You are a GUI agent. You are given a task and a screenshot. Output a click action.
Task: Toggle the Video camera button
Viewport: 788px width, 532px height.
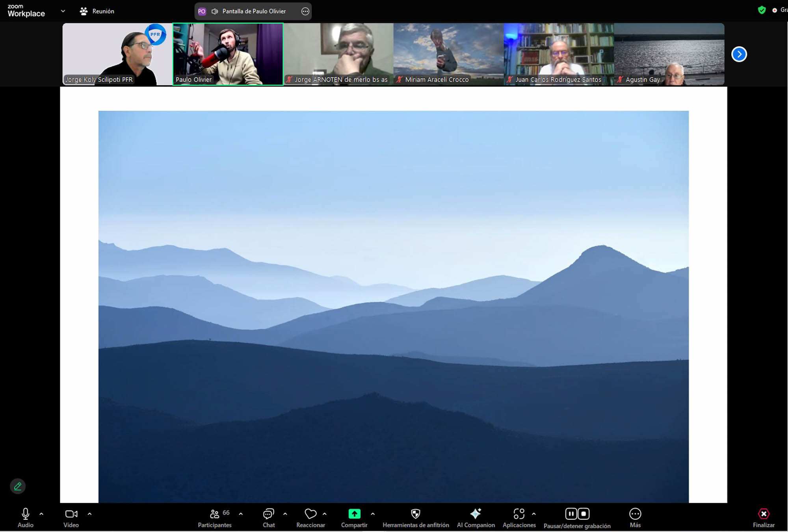pyautogui.click(x=71, y=517)
